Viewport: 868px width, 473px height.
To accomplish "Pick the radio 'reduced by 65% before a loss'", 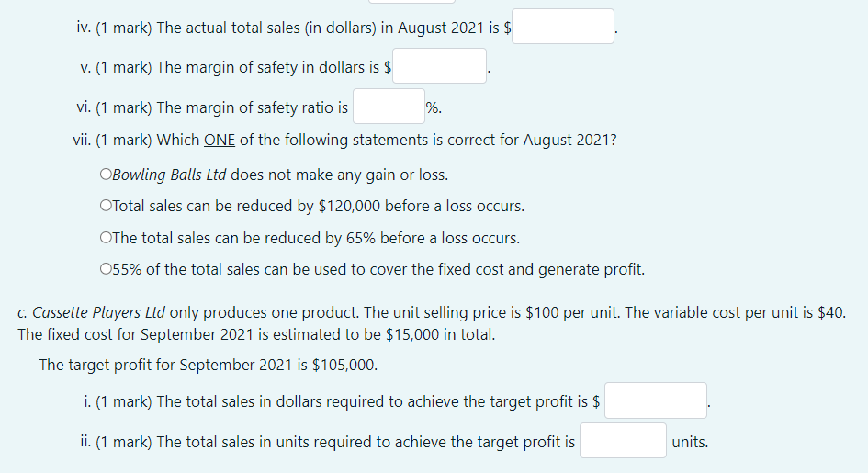I will [106, 237].
